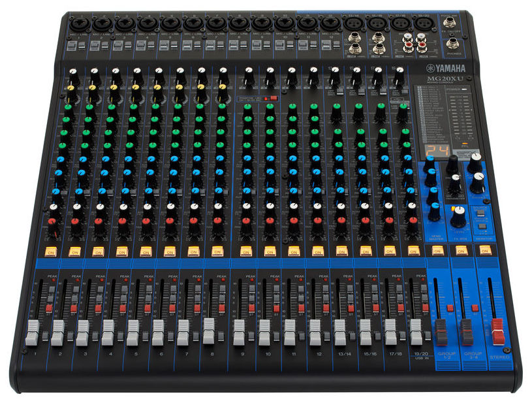
Task: Grab the 19/20 USB IN channel fader
Action: click(x=416, y=331)
